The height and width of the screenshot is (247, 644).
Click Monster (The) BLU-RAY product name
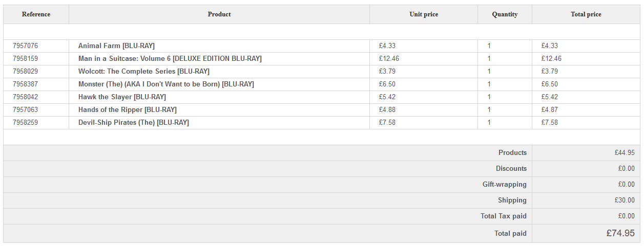point(166,84)
